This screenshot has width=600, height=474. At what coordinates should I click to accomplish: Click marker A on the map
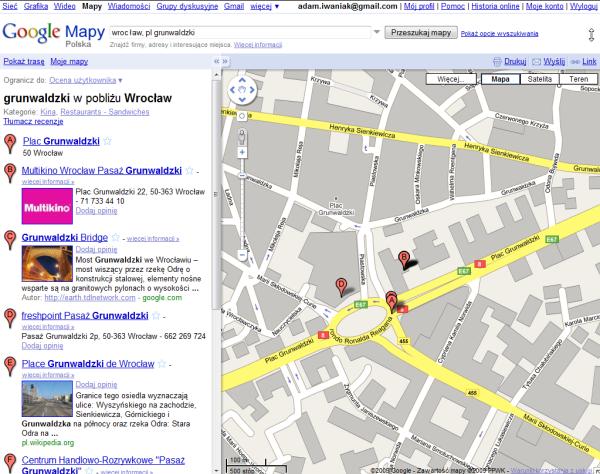(391, 304)
